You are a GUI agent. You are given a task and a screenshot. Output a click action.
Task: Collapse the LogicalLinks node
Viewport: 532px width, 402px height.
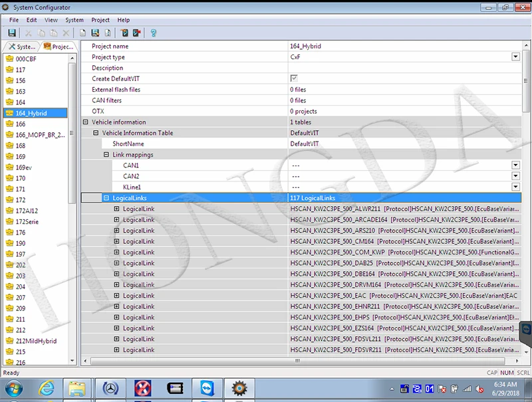[106, 198]
